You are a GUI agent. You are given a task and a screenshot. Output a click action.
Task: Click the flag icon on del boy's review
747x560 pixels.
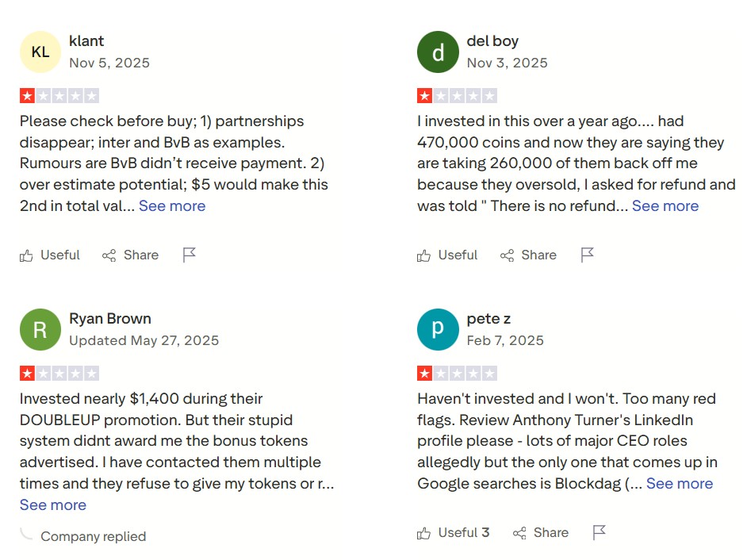coord(588,255)
